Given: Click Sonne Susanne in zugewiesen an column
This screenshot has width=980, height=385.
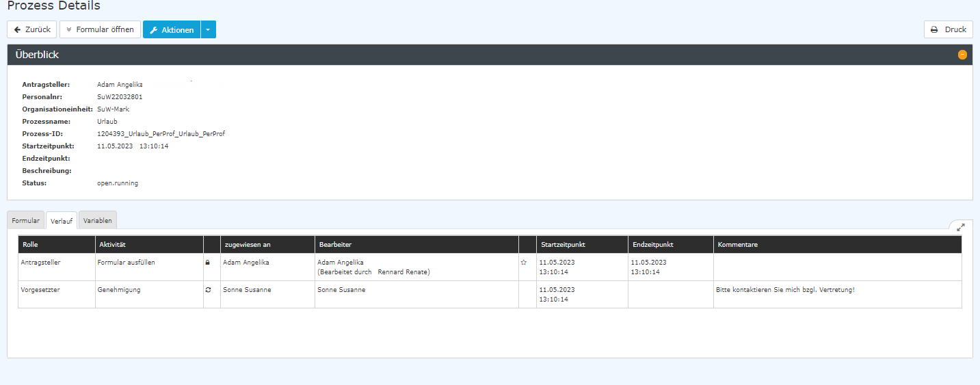Looking at the screenshot, I should pos(247,290).
